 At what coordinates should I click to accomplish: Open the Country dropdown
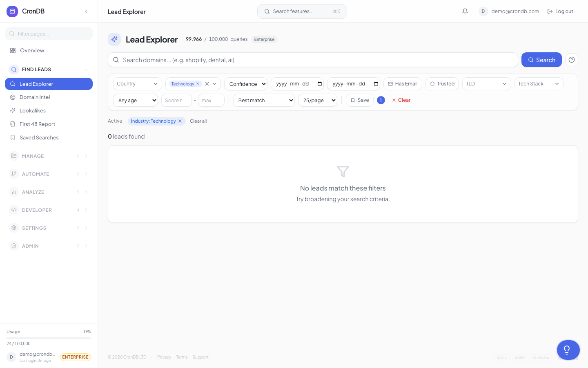(x=138, y=84)
